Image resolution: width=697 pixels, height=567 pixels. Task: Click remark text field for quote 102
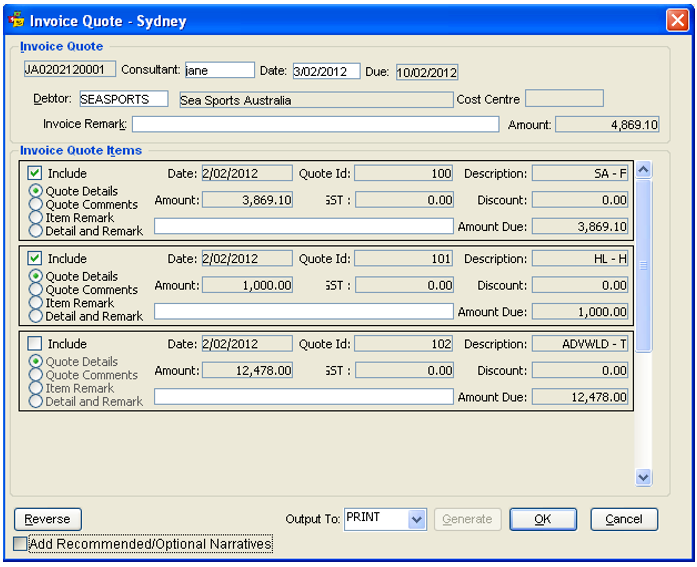(x=304, y=396)
